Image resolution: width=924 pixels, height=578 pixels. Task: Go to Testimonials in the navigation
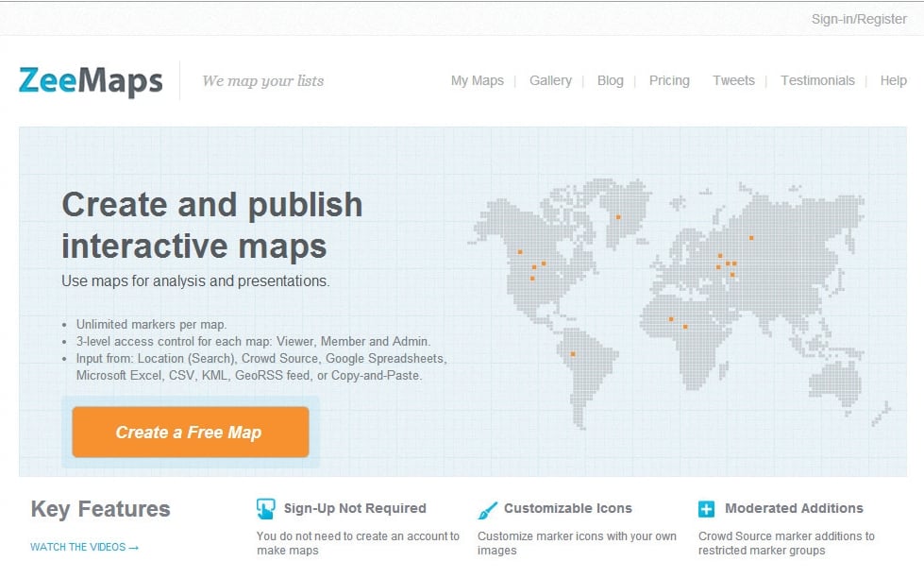click(817, 80)
